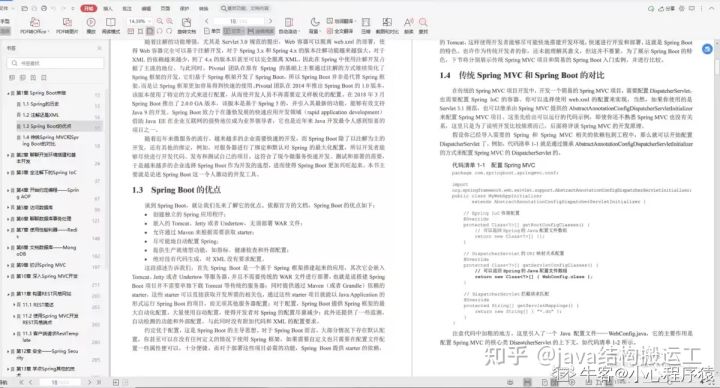The image size is (720, 388).
Task: Open the 页面 ribbon tab
Action: (x=165, y=8)
